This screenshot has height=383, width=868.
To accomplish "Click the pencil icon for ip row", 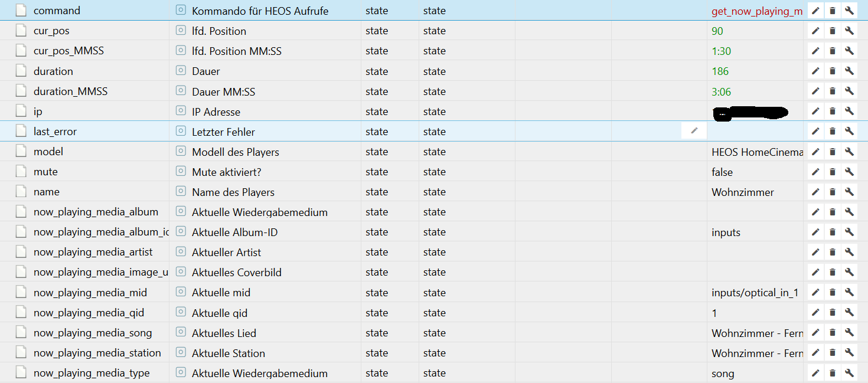I will 815,112.
